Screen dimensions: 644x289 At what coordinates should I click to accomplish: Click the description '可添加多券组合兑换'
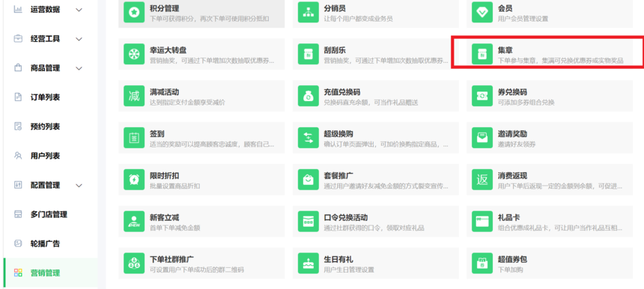pyautogui.click(x=526, y=103)
